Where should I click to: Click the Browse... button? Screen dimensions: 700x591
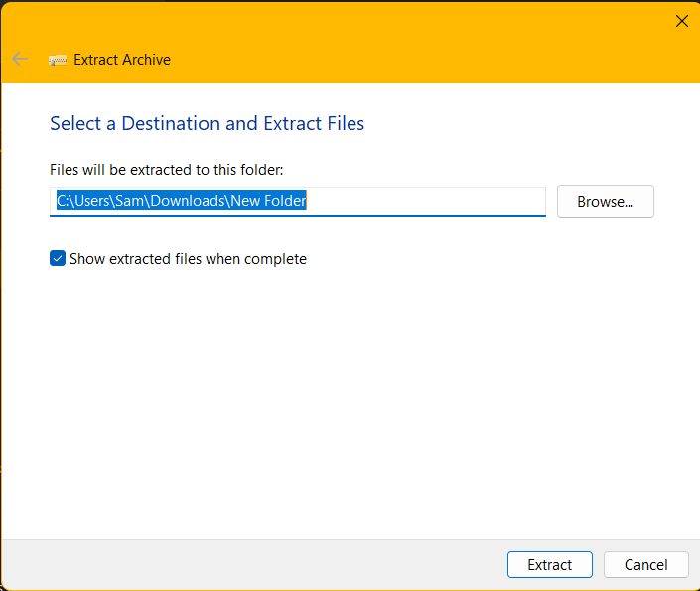(x=605, y=201)
